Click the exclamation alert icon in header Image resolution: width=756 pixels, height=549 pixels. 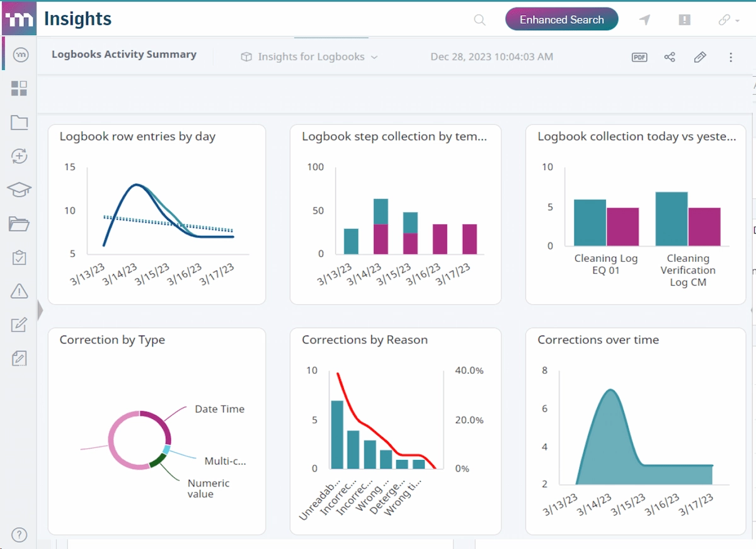(684, 20)
